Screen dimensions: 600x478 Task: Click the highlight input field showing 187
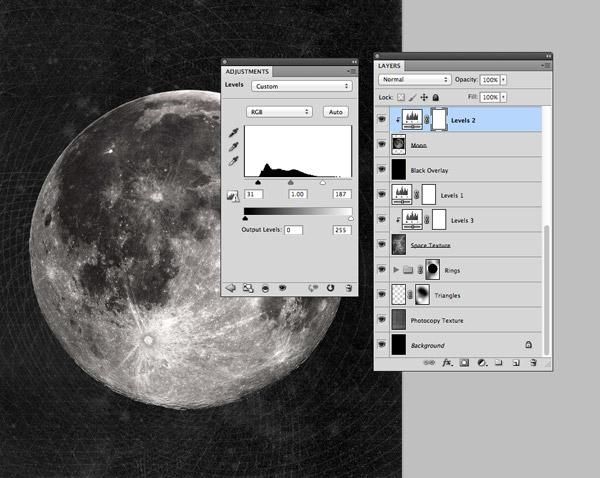point(341,194)
